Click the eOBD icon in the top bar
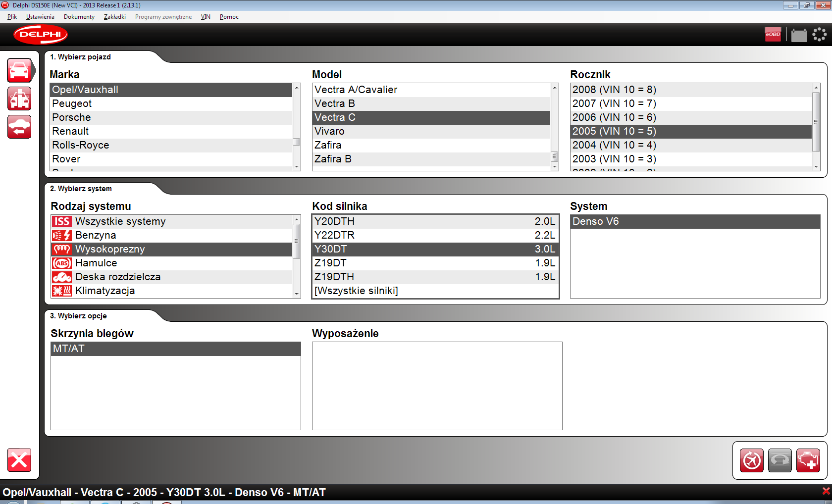This screenshot has height=504, width=832. 773,34
